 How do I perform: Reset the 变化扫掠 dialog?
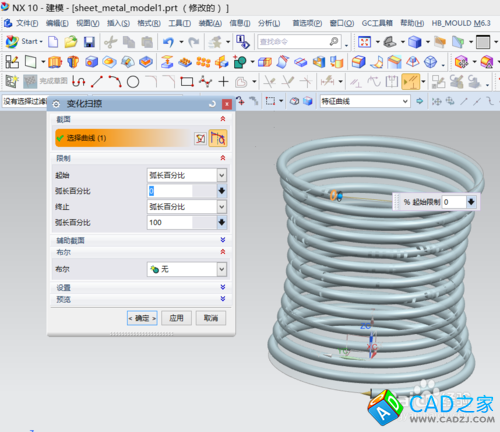coord(212,104)
